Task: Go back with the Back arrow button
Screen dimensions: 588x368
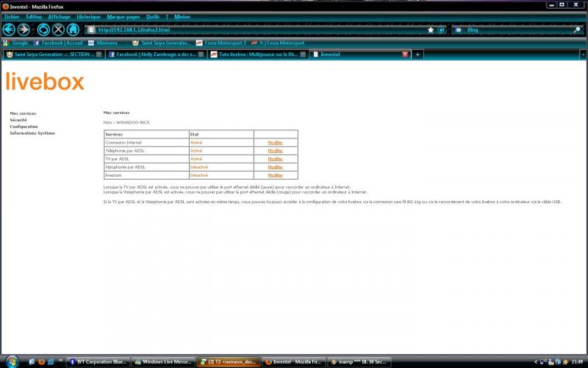Action: [9, 29]
